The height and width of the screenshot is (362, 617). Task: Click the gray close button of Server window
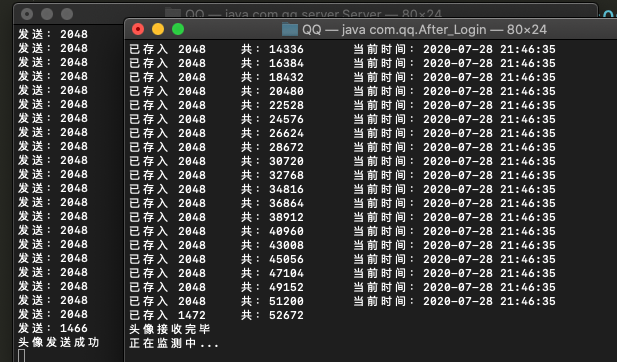point(27,14)
